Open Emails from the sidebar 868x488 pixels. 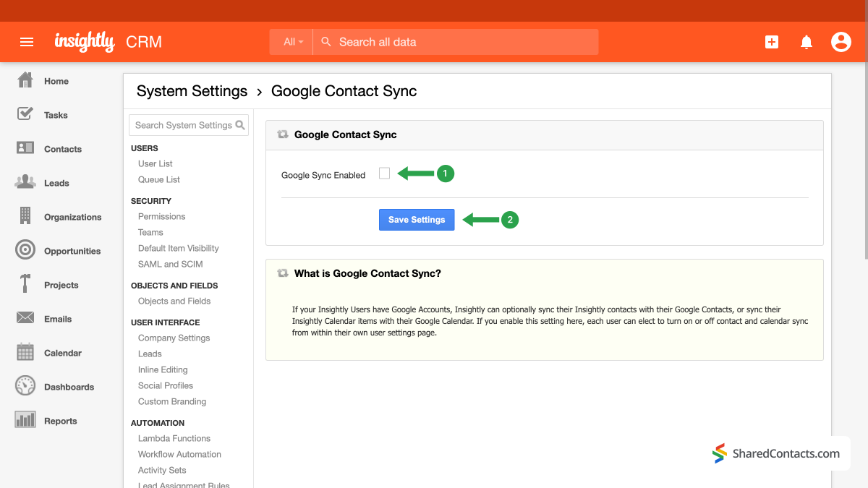tap(58, 319)
